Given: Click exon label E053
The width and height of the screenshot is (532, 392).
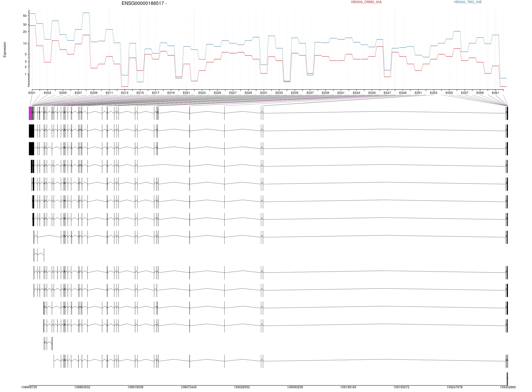Looking at the screenshot, I should click(434, 93).
